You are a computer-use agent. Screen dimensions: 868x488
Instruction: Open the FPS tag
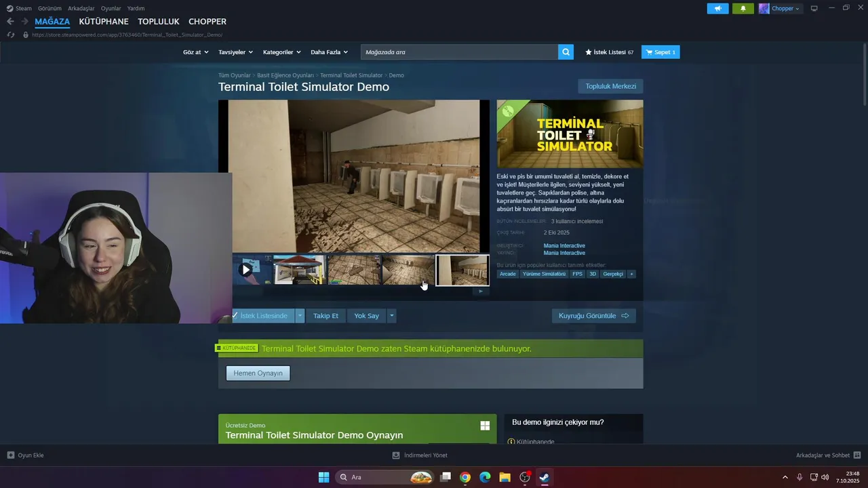pos(577,274)
